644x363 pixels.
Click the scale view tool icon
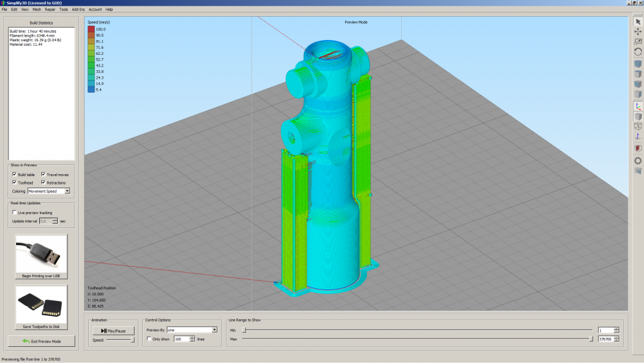tap(638, 41)
